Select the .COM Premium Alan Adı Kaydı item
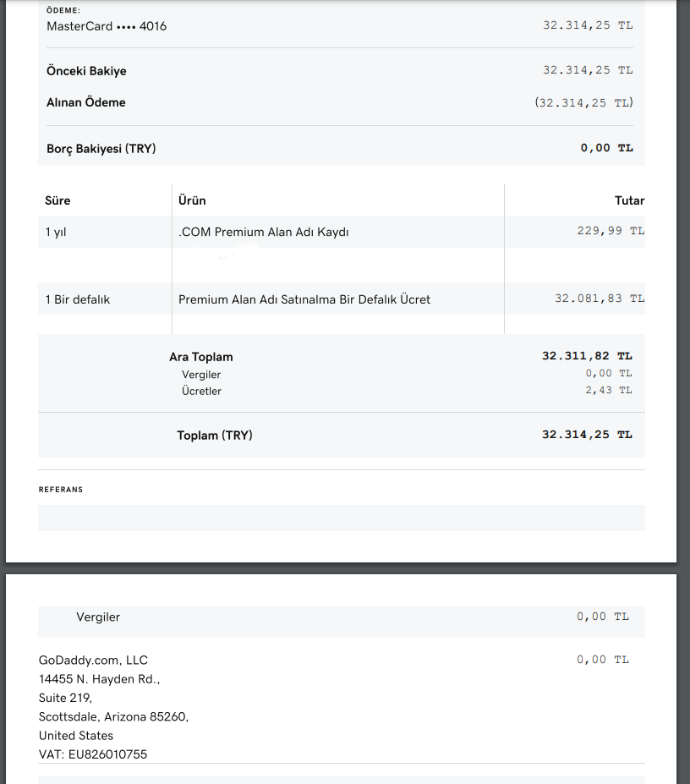The width and height of the screenshot is (690, 784). [264, 232]
